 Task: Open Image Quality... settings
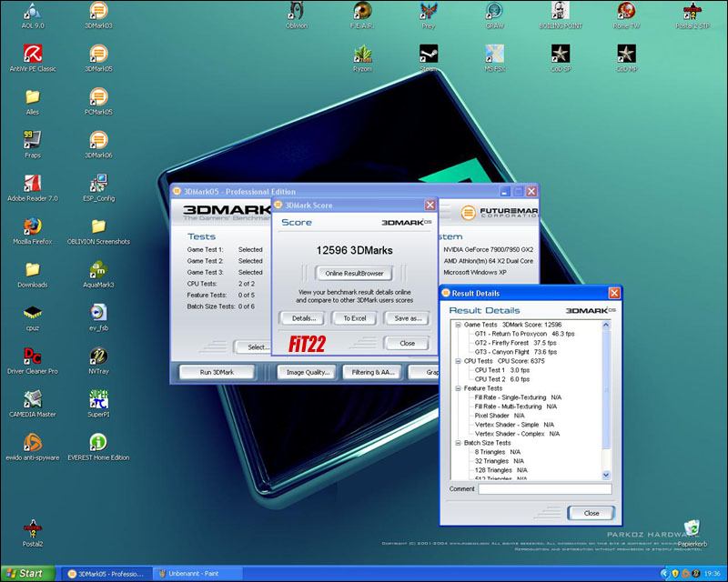coord(308,372)
